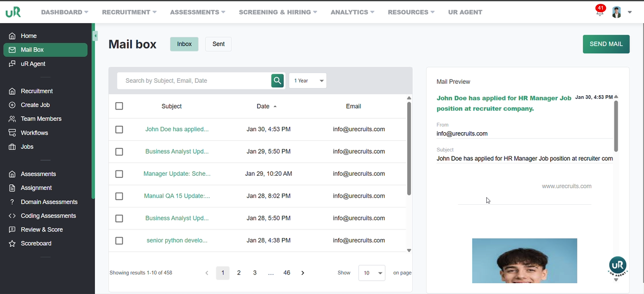Open the floating uR Agent chat icon
This screenshot has width=644, height=294.
coord(618,266)
